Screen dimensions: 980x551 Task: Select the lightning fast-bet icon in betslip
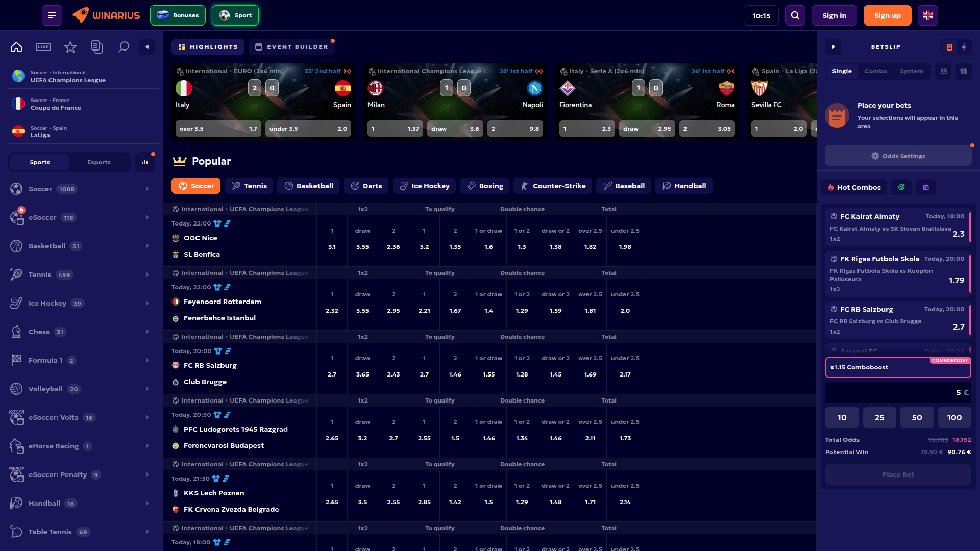click(964, 47)
